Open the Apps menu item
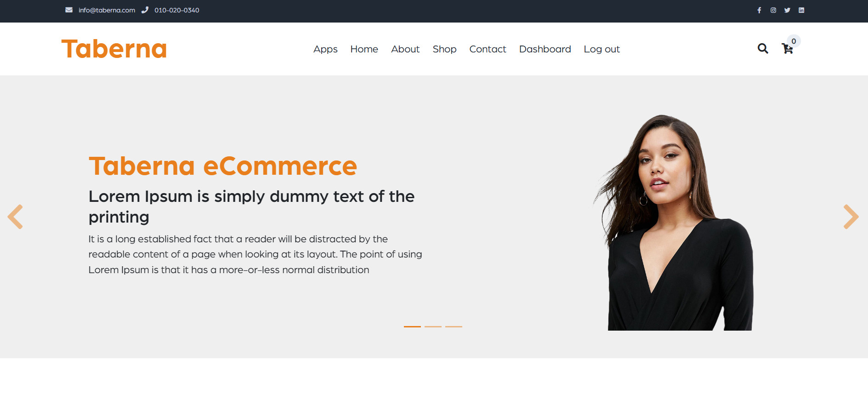 tap(325, 49)
